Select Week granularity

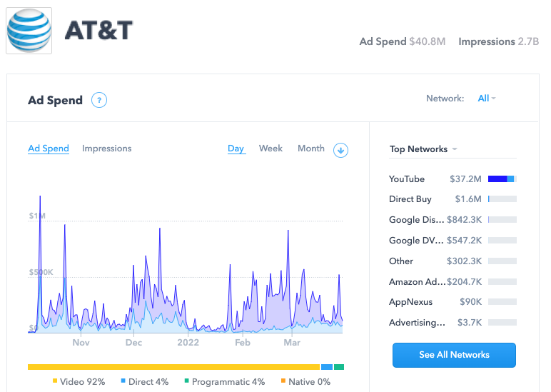tap(271, 149)
